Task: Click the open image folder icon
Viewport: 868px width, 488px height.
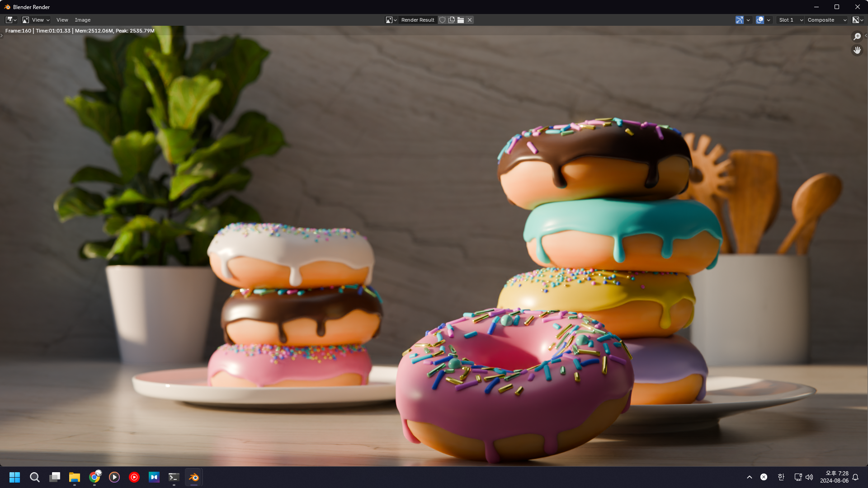Action: [x=461, y=20]
